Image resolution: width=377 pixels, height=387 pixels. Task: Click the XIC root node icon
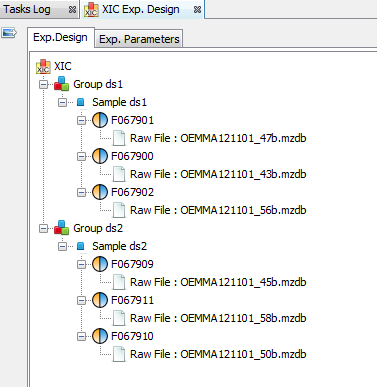point(43,66)
